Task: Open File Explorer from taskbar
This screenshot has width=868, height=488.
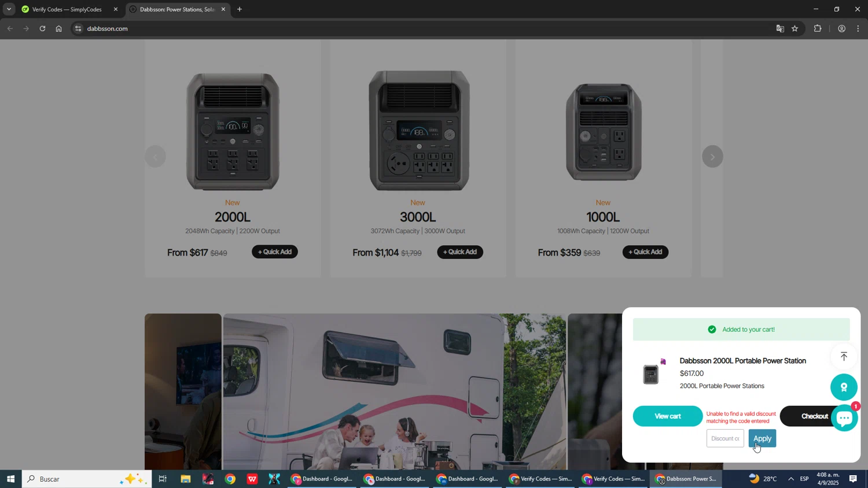Action: coord(185,479)
